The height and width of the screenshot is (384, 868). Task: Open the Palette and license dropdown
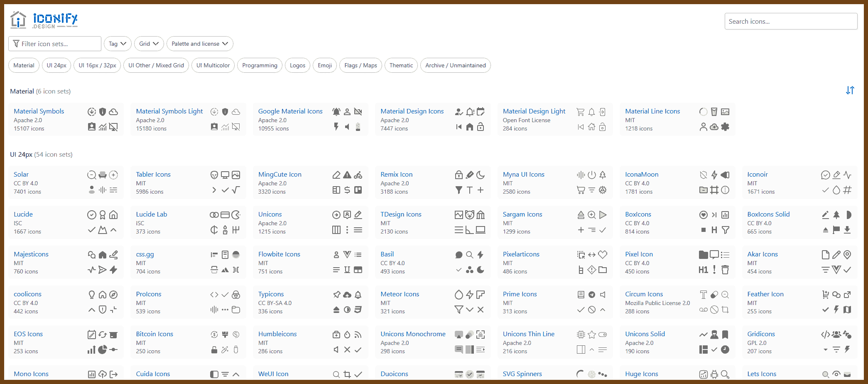point(200,44)
